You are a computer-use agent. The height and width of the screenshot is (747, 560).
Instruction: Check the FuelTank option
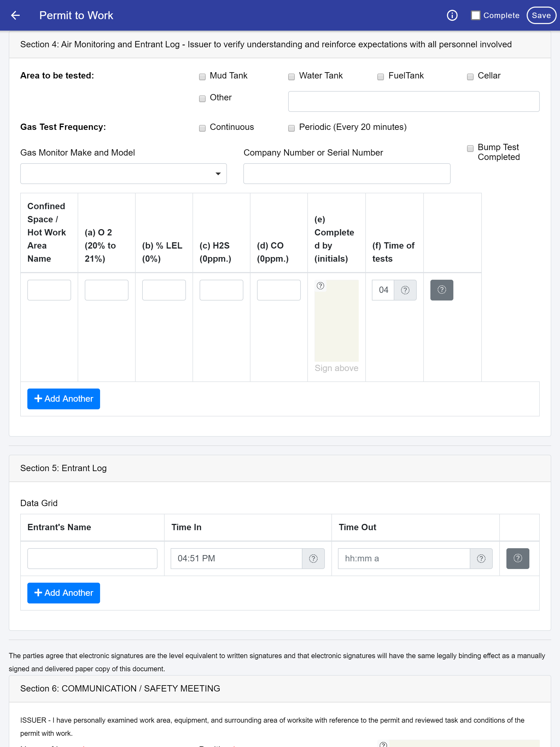(381, 77)
